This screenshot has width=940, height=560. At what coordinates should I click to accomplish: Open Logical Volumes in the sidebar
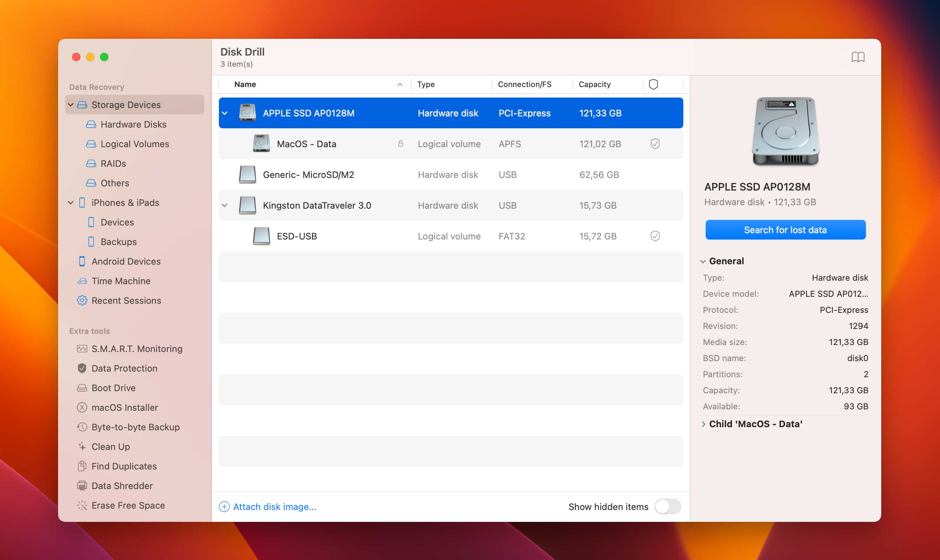tap(135, 144)
